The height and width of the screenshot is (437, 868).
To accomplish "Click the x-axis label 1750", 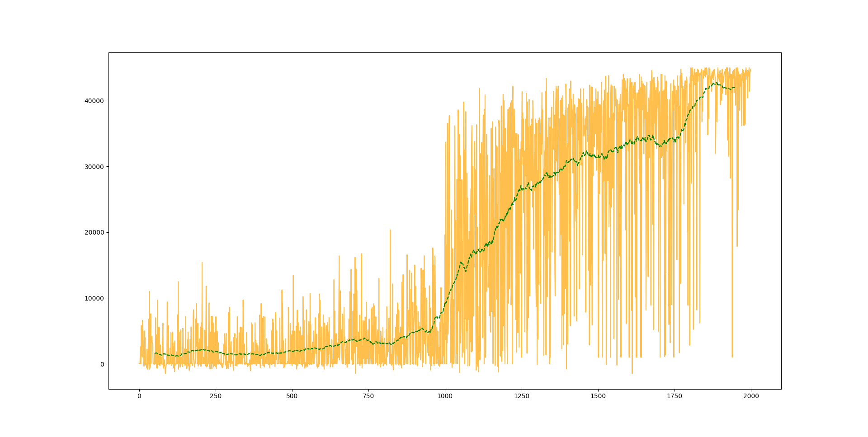I will [x=675, y=396].
